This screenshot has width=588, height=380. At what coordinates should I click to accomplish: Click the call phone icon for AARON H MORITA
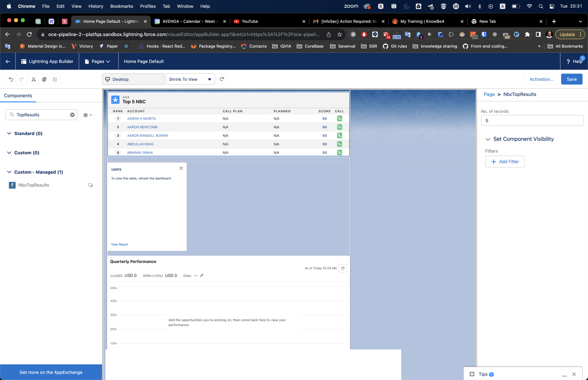tap(339, 119)
